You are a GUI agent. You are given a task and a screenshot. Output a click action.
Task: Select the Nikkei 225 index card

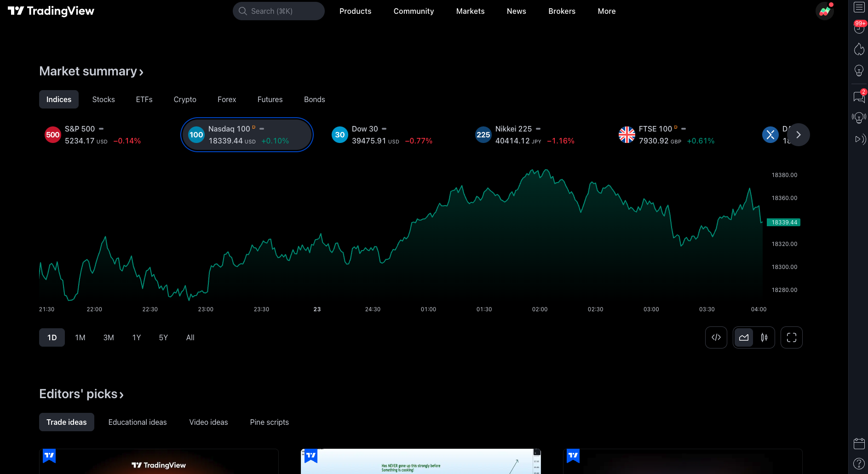pos(534,135)
